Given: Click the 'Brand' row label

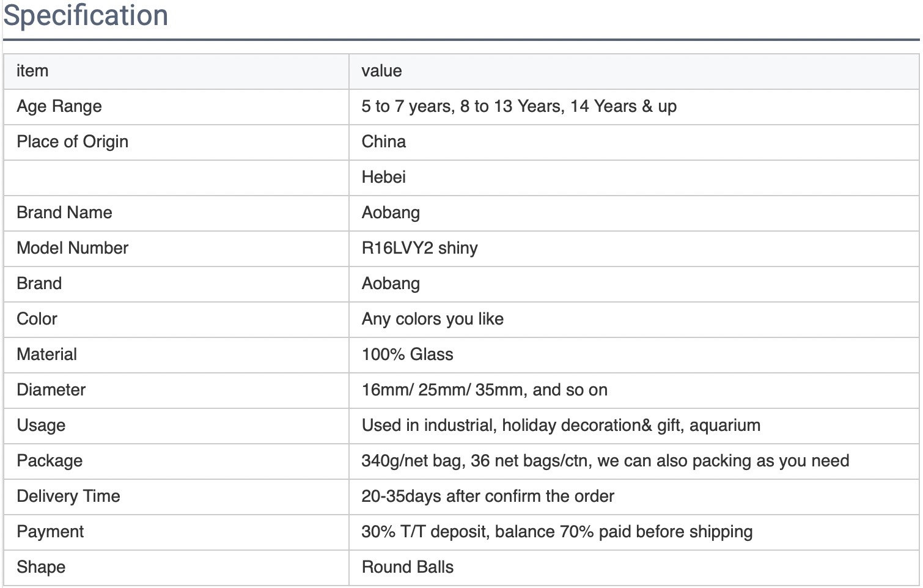Looking at the screenshot, I should 39,284.
